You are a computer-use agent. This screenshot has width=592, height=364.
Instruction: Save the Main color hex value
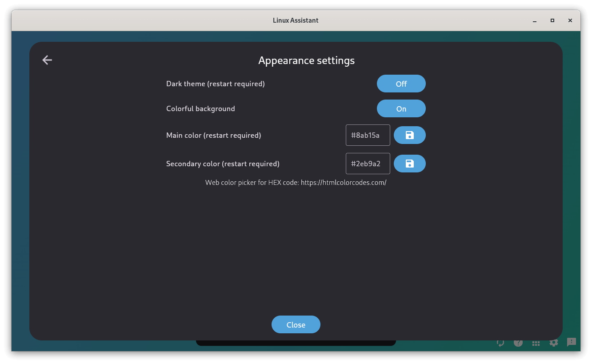coord(409,135)
